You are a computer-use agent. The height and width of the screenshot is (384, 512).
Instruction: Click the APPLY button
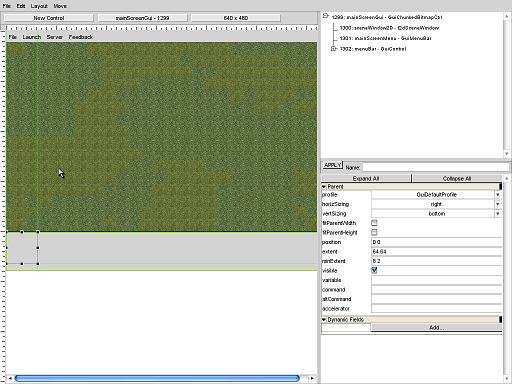point(332,165)
